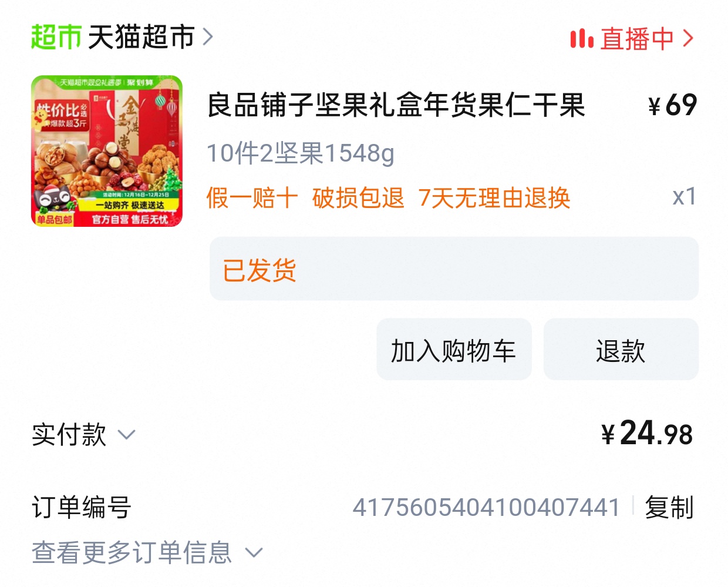The height and width of the screenshot is (587, 728).
Task: Open the 天猫超市 store name
Action: (x=141, y=38)
